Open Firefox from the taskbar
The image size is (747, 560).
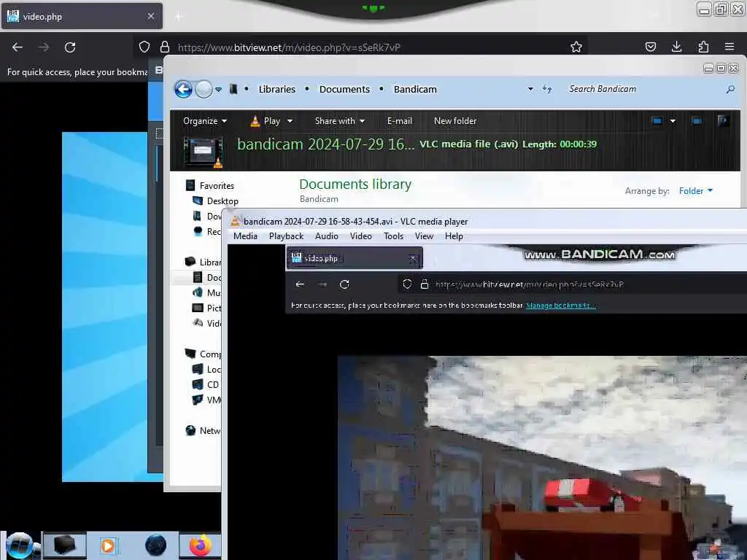(200, 545)
